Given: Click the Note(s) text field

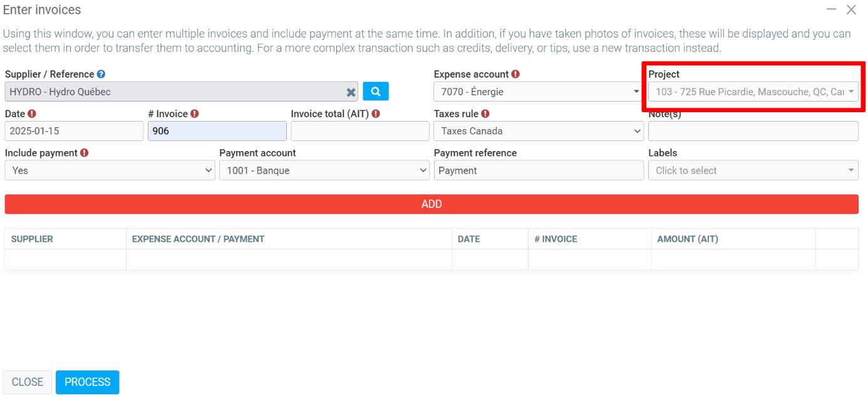Looking at the screenshot, I should click(x=753, y=131).
